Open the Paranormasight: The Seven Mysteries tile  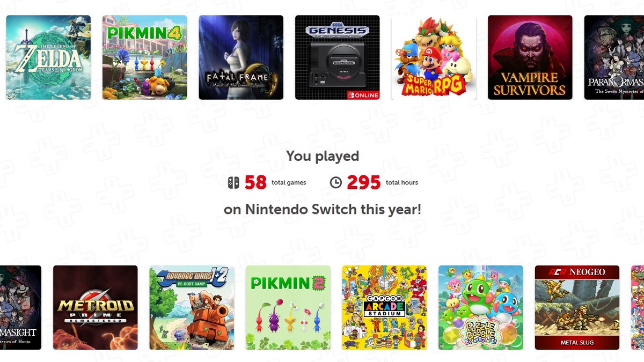pos(614,56)
